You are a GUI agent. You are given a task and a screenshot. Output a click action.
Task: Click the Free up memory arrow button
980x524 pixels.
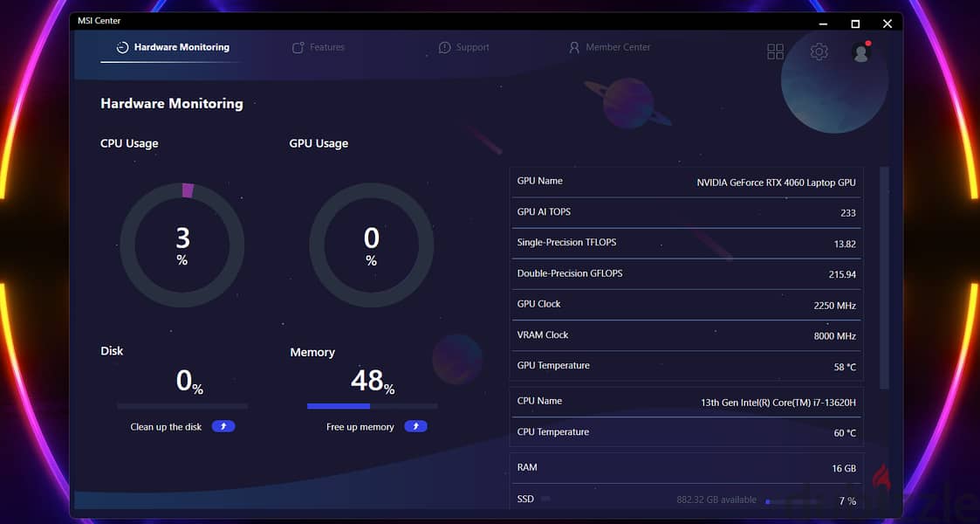coord(415,426)
